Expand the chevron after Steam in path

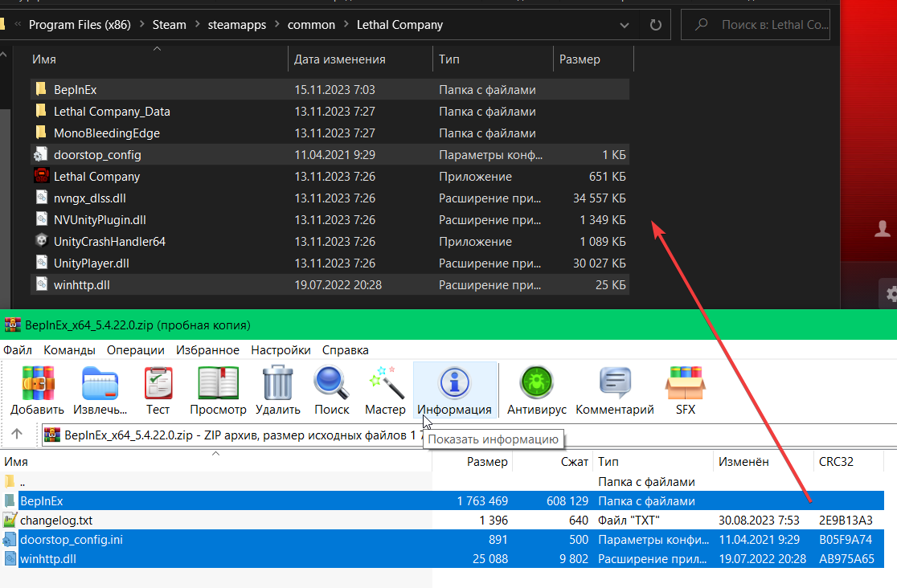pyautogui.click(x=198, y=25)
